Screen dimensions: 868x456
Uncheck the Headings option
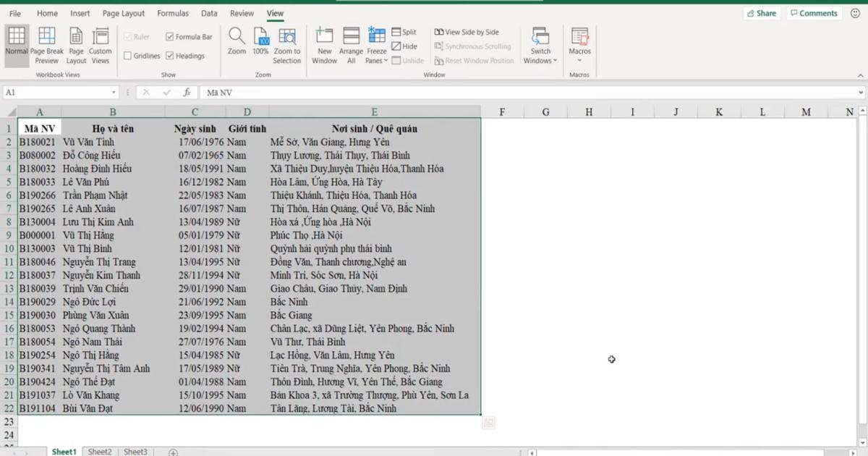point(171,55)
